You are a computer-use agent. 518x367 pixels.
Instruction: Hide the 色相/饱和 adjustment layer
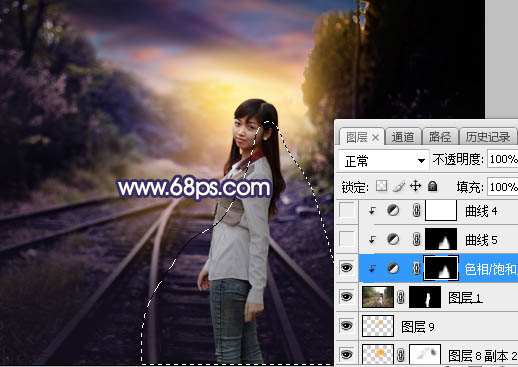coord(347,268)
